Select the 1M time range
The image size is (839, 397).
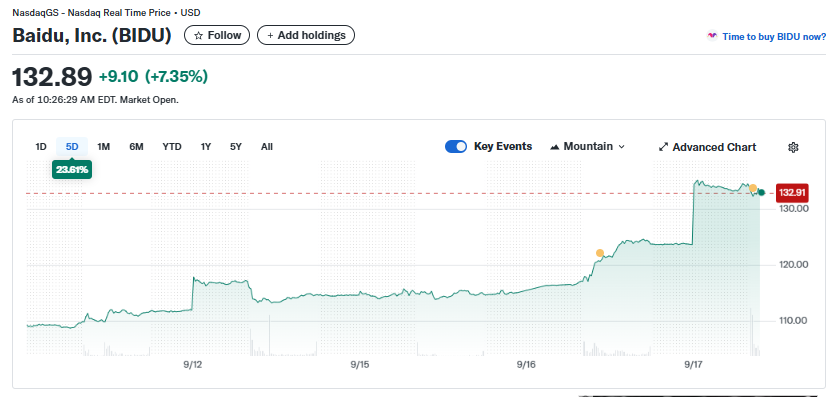[103, 147]
